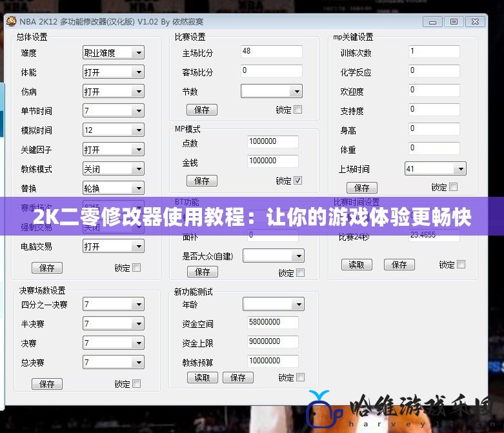The width and height of the screenshot is (504, 433).
Task: Tick 锁定 checkbox in 决赛场数设置
Action: pyautogui.click(x=137, y=383)
